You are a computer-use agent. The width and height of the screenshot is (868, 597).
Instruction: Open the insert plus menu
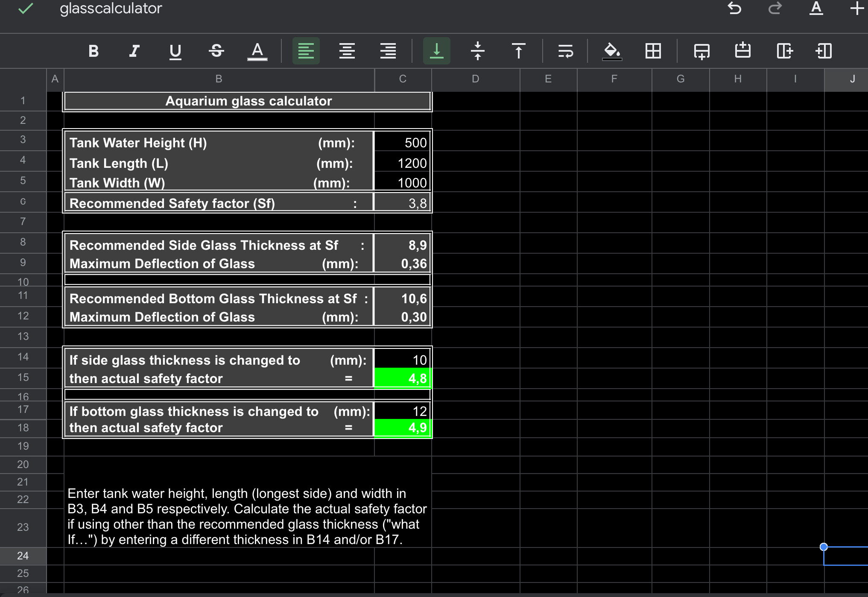tap(857, 8)
